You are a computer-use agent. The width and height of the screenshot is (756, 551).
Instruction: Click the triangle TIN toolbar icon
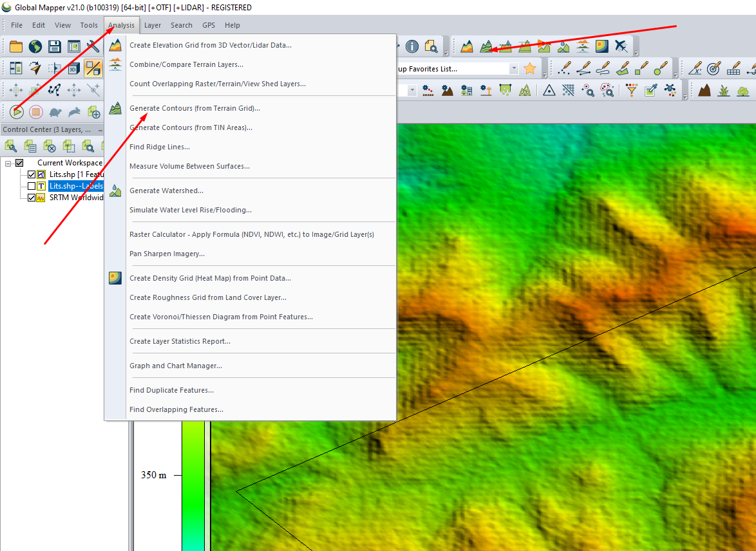click(549, 89)
